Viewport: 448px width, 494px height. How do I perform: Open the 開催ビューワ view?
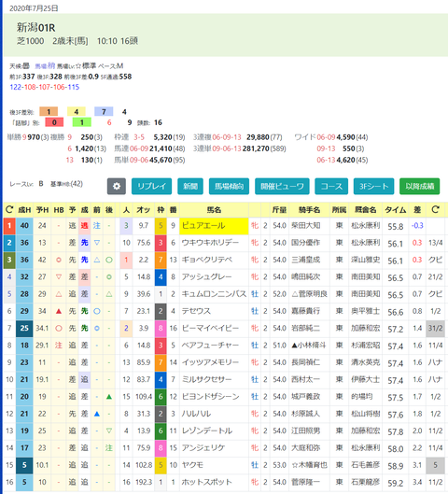coord(282,186)
